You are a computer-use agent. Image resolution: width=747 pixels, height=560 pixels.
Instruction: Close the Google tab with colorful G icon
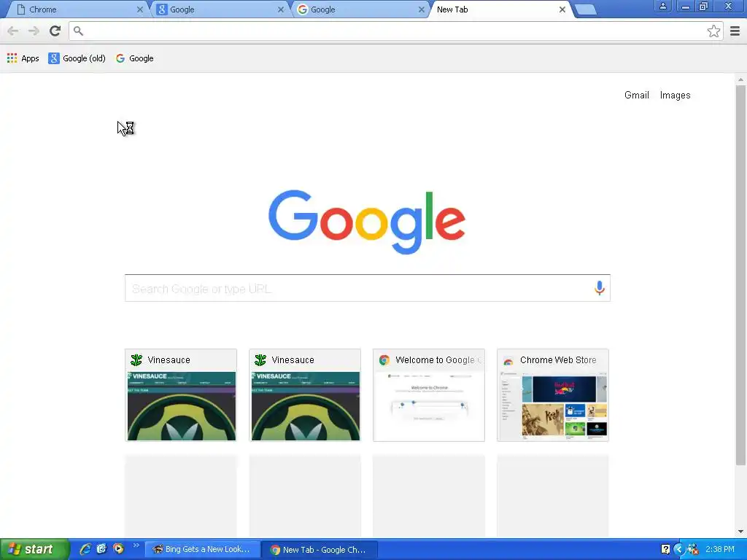421,9
